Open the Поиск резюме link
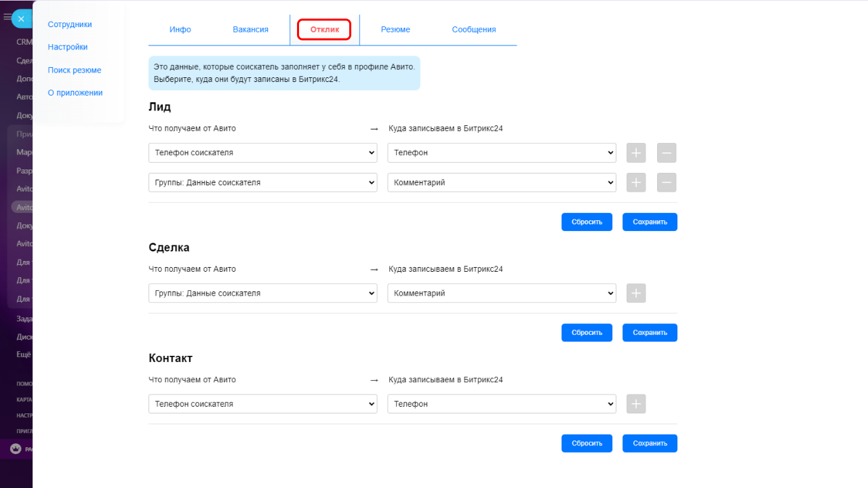 pyautogui.click(x=75, y=70)
